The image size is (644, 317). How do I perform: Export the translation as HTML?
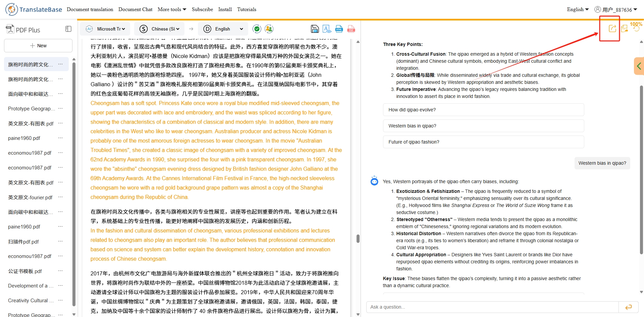(339, 29)
